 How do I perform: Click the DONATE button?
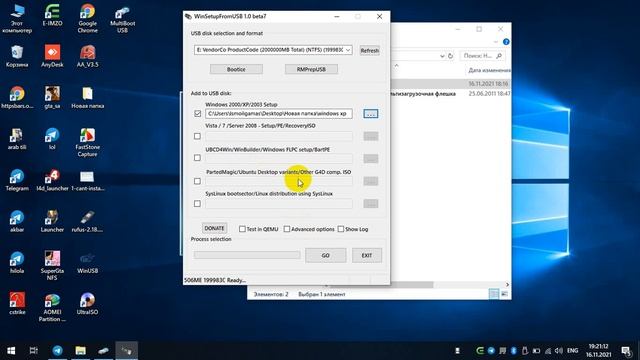click(x=214, y=228)
